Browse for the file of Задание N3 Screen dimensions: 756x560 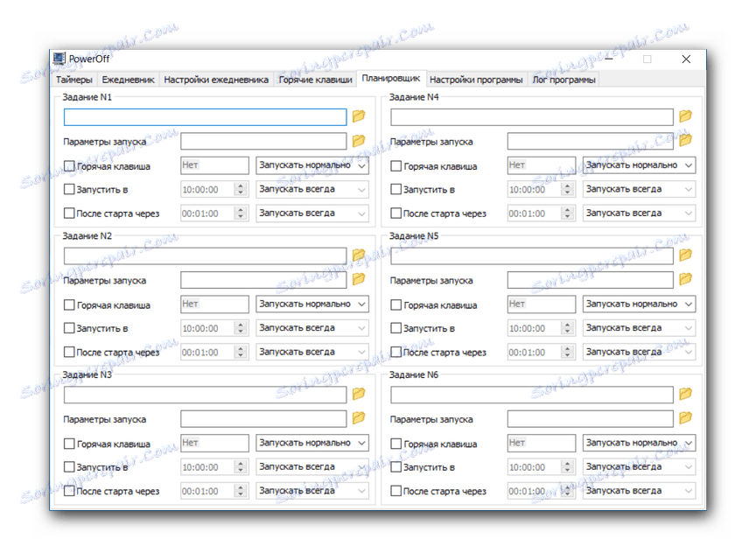pyautogui.click(x=359, y=394)
